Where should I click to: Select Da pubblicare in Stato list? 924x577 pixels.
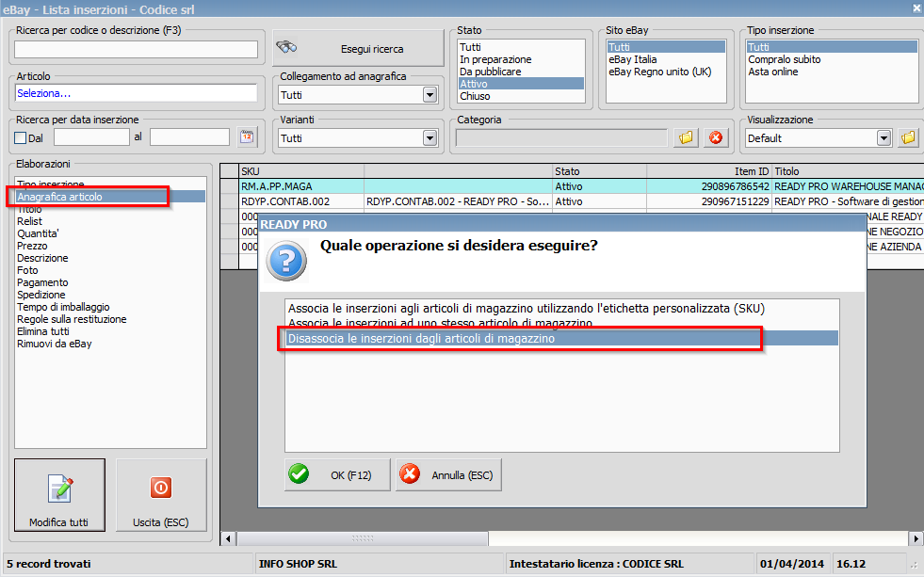pyautogui.click(x=521, y=72)
